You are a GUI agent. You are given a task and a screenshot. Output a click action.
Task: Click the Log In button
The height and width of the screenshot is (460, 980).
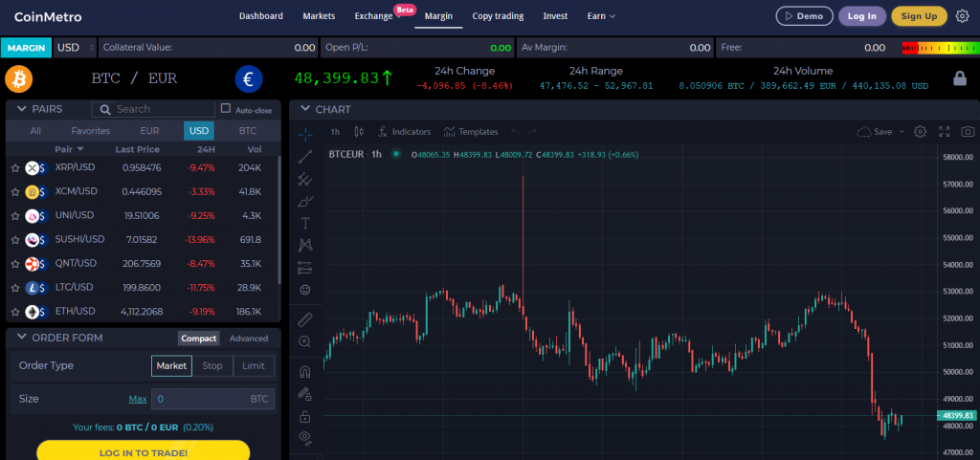(x=862, y=16)
